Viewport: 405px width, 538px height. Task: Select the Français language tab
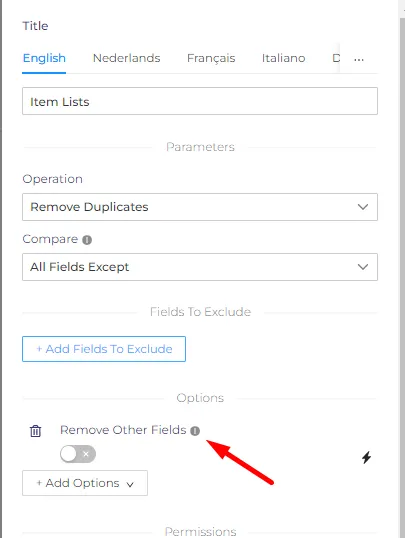(211, 58)
